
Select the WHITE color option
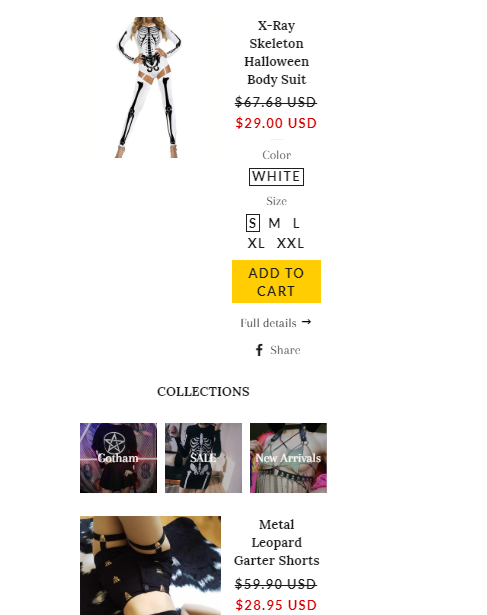point(276,176)
